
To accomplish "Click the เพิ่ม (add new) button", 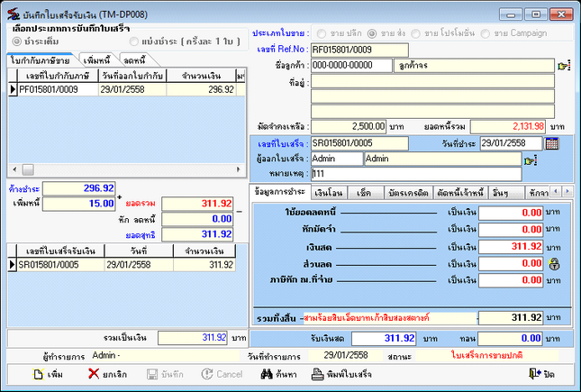I will [x=48, y=374].
